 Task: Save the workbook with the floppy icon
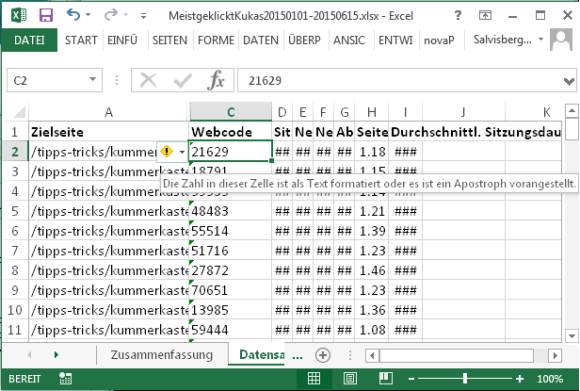(x=46, y=16)
